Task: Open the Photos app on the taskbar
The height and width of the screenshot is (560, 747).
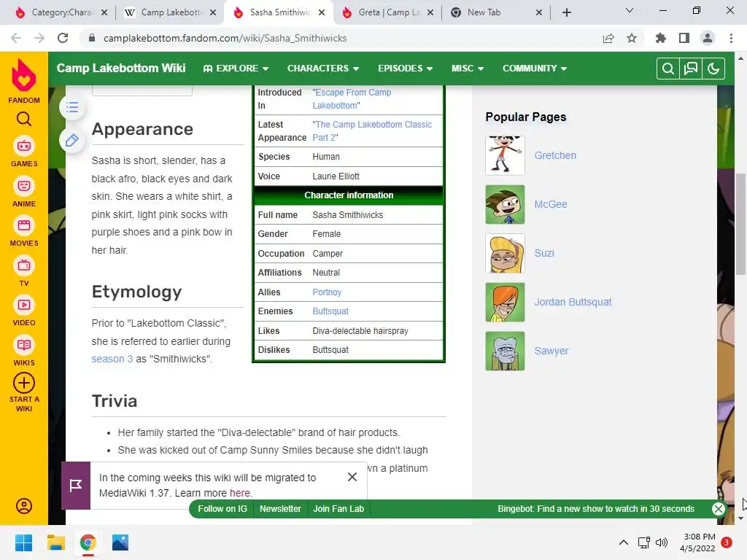Action: coord(120,542)
